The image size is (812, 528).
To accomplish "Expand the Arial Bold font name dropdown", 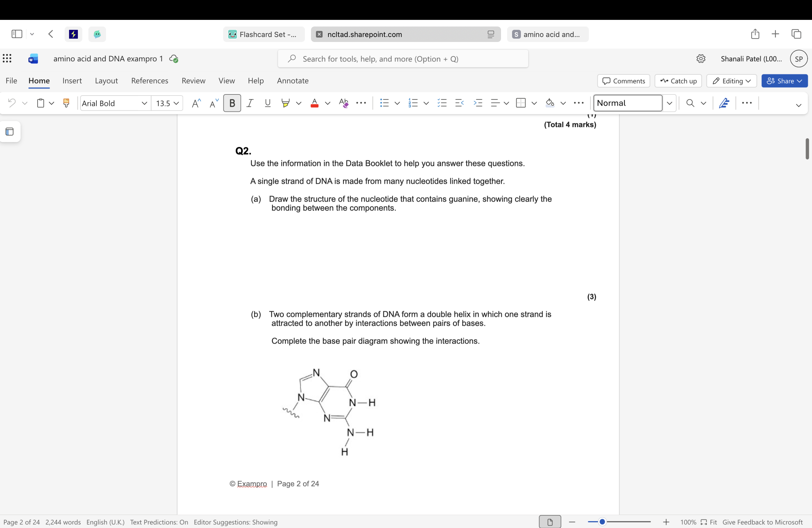I will (144, 103).
